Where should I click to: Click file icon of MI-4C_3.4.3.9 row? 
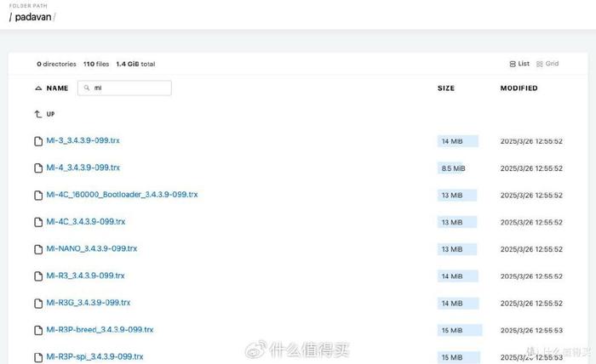point(38,222)
